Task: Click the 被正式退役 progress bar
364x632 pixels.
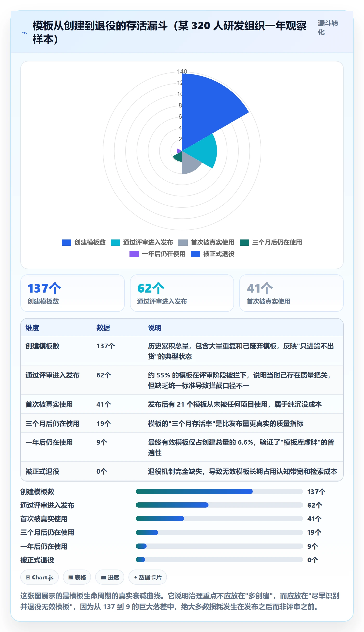Action: pos(219,560)
